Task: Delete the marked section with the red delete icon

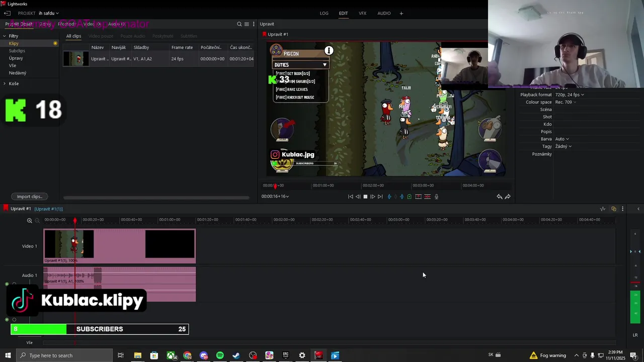Action: coord(427,197)
